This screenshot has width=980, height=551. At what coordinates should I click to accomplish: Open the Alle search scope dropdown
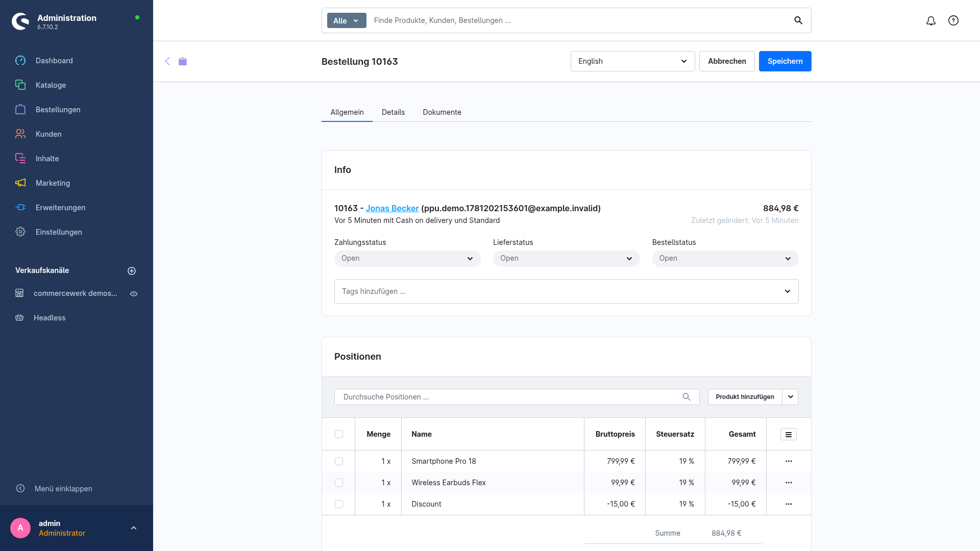[347, 20]
